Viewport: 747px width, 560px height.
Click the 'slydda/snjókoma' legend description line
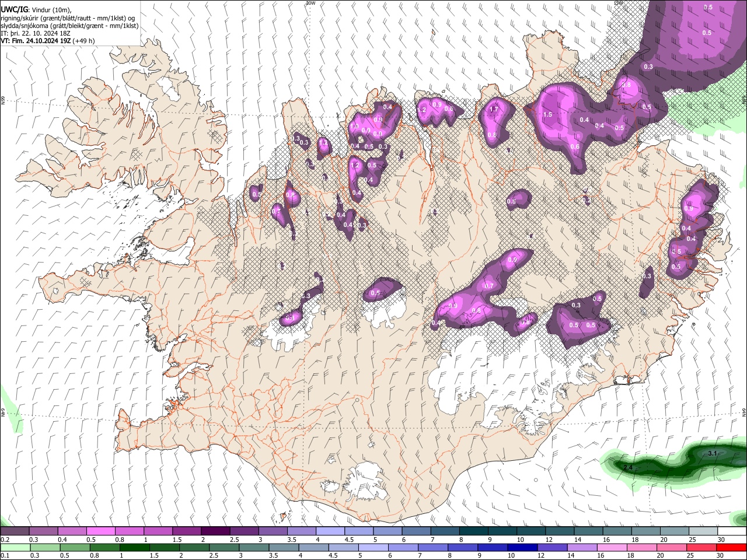(x=69, y=26)
